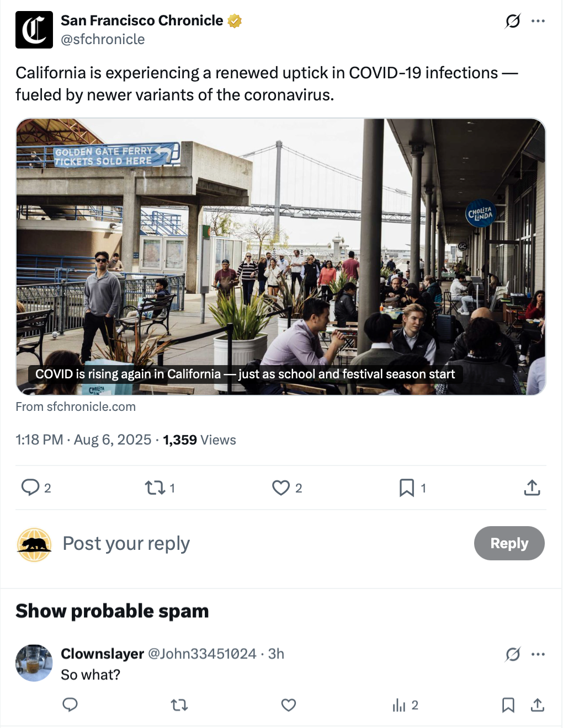Open the San Francisco Chronicle profile avatar
Image resolution: width=563 pixels, height=728 pixels.
[34, 30]
